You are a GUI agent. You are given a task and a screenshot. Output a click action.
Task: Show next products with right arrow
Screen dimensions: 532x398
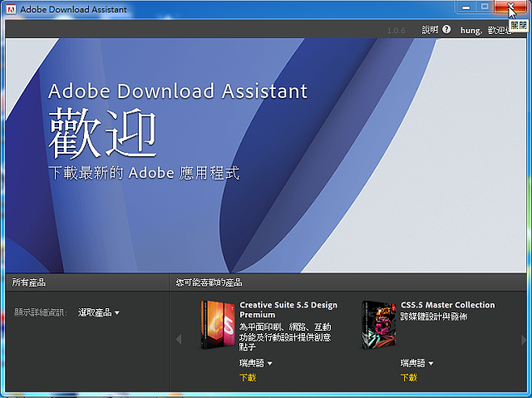coord(524,339)
